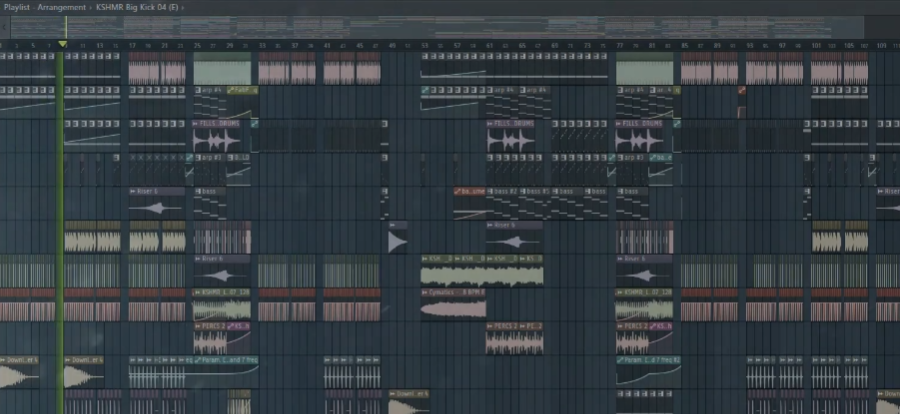Viewport: 900px width, 414px height.
Task: Jump to bar 33 on the ruler
Action: point(262,45)
